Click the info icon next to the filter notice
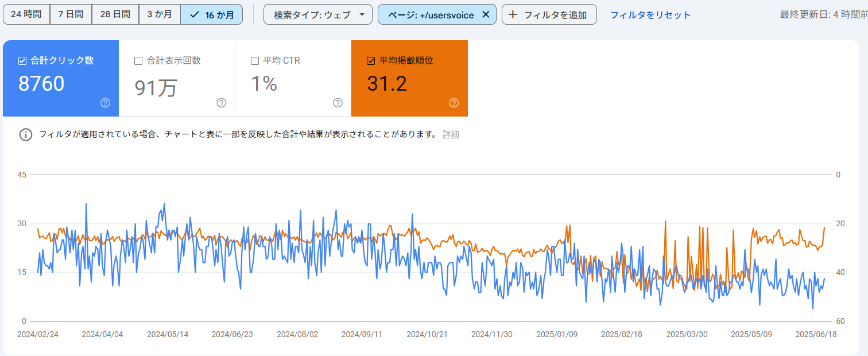The width and height of the screenshot is (868, 356). point(25,134)
